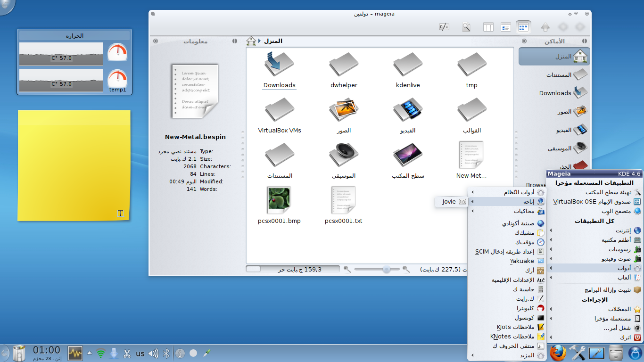Click the volume speaker tray icon
The height and width of the screenshot is (362, 644).
tap(153, 353)
